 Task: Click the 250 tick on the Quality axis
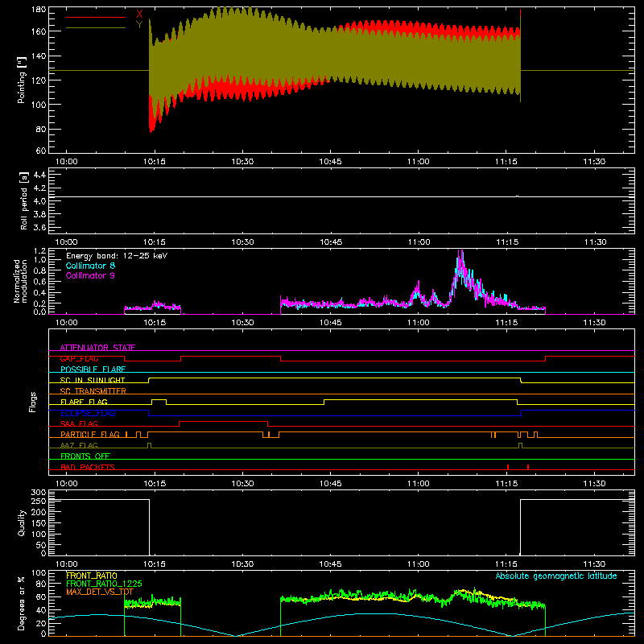[x=39, y=501]
